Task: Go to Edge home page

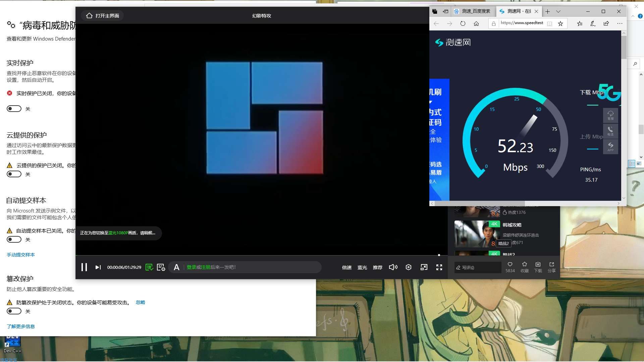Action: point(476,23)
